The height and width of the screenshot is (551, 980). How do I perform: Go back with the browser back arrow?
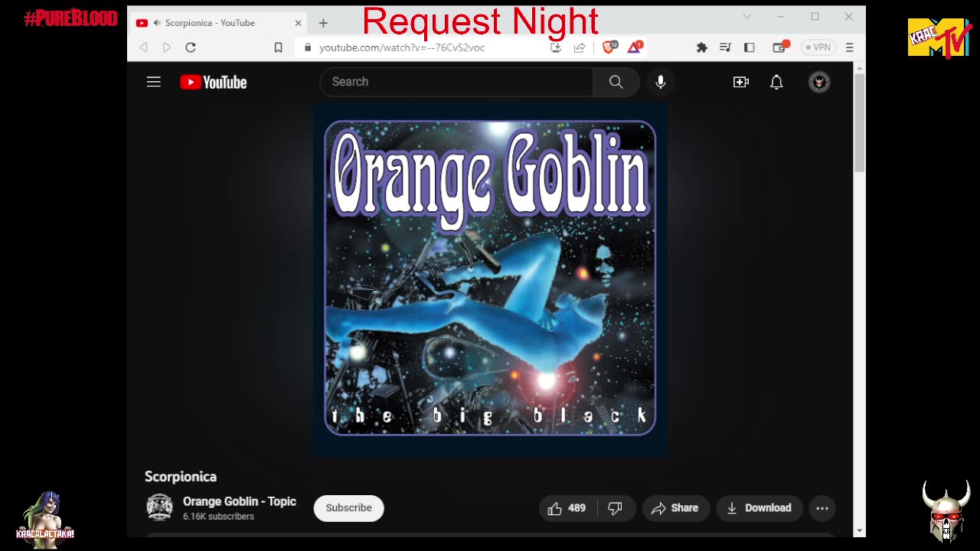(143, 47)
